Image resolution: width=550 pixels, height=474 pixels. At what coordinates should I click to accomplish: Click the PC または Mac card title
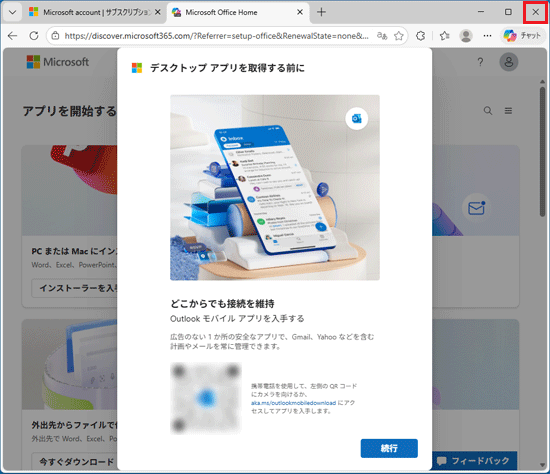74,251
